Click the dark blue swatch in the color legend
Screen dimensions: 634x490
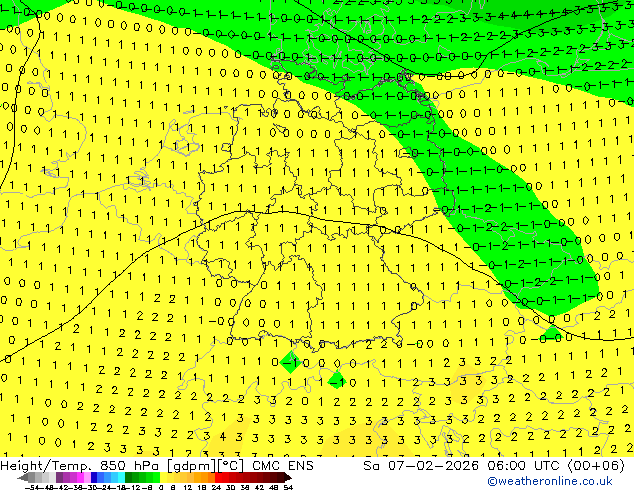pyautogui.click(x=94, y=478)
